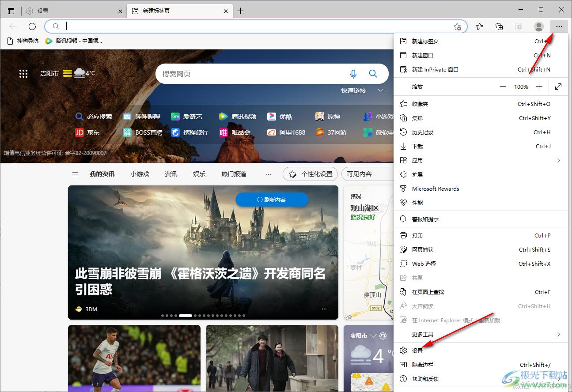Select 隐藏边栏 from the menu
Screen dimensions: 572x392
coord(481,365)
